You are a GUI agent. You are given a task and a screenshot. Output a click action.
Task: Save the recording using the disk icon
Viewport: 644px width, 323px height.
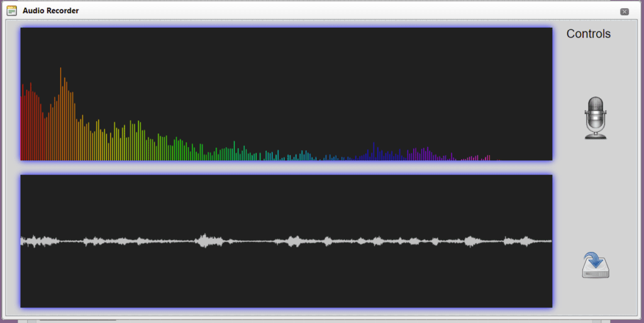tap(596, 265)
